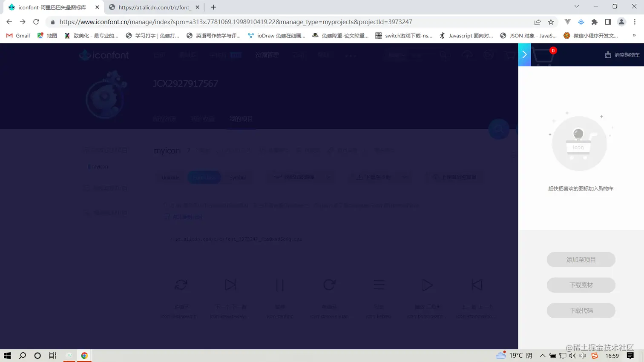644x362 pixels.
Task: Open the Chrome profile avatar
Action: pos(621,22)
